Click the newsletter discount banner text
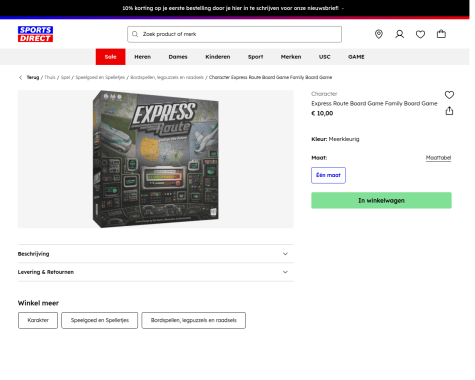The width and height of the screenshot is (475, 380). (x=231, y=8)
